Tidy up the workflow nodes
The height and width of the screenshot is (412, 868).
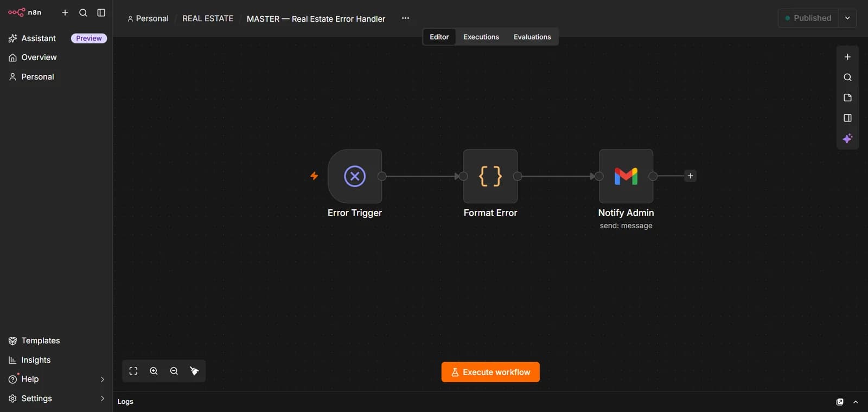pyautogui.click(x=194, y=371)
